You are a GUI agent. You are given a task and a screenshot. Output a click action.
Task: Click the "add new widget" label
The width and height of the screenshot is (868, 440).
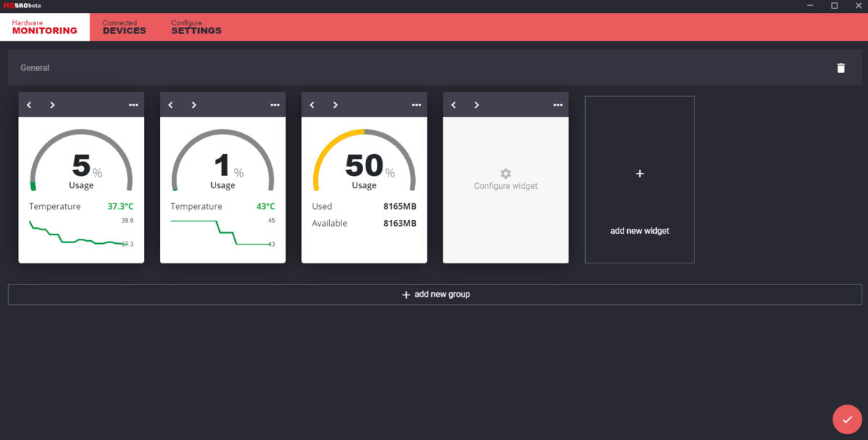click(639, 231)
